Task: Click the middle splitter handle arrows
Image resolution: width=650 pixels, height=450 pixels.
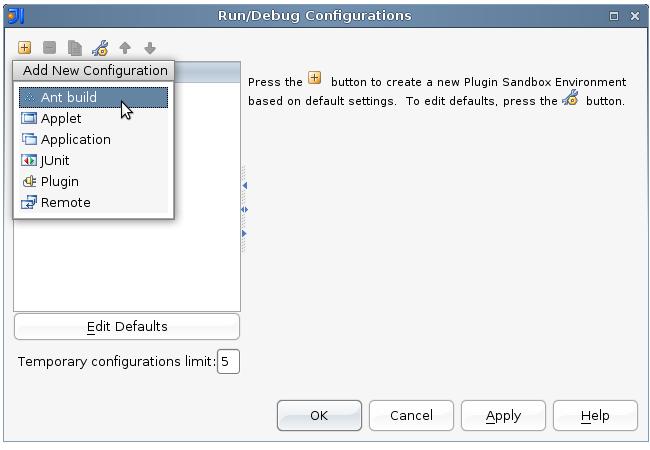Action: 244,209
